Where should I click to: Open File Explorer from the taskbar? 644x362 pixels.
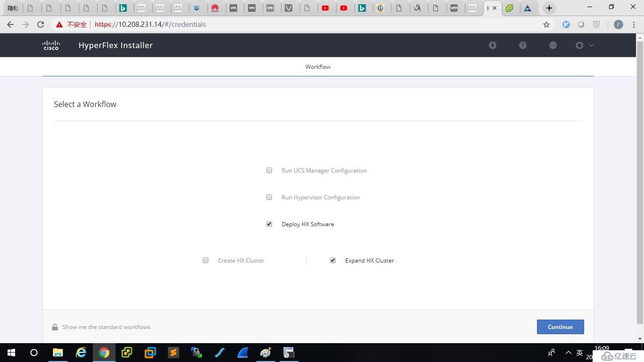pos(58,353)
